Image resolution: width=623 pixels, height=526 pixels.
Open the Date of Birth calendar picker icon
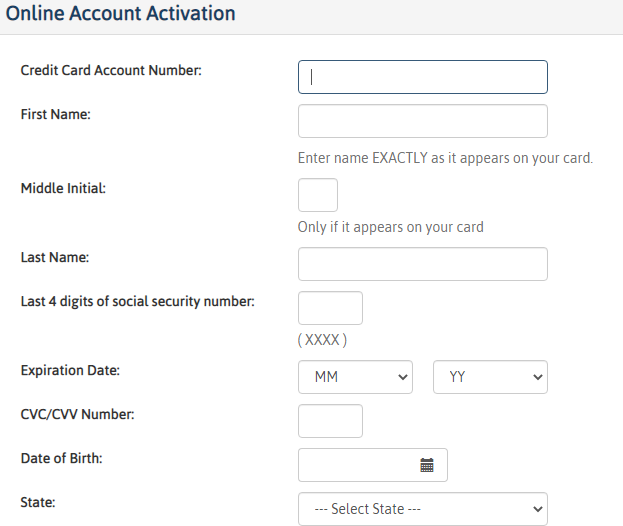[427, 465]
